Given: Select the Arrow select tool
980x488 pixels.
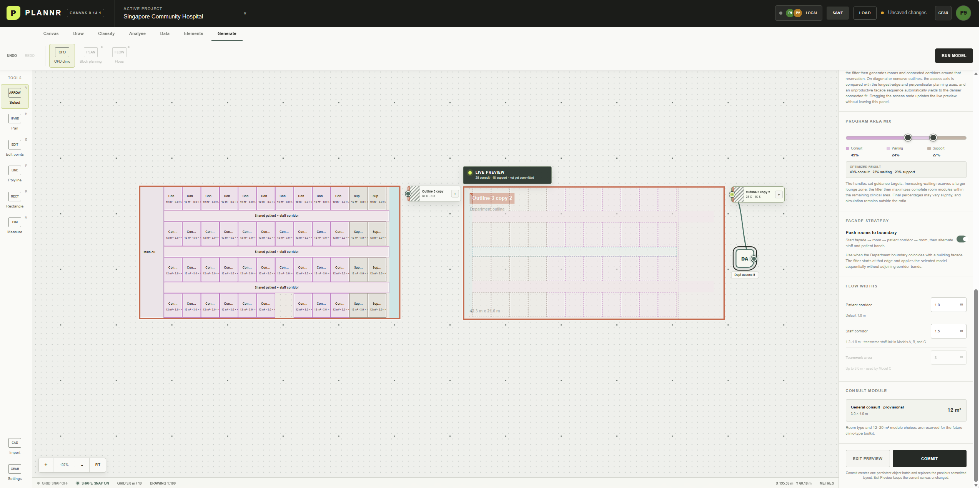Looking at the screenshot, I should tap(15, 96).
